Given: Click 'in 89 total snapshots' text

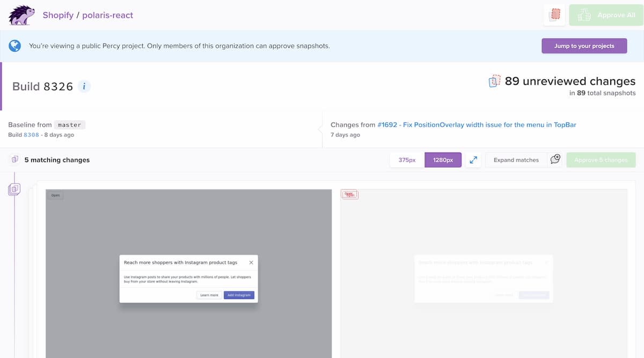Looking at the screenshot, I should pos(602,93).
